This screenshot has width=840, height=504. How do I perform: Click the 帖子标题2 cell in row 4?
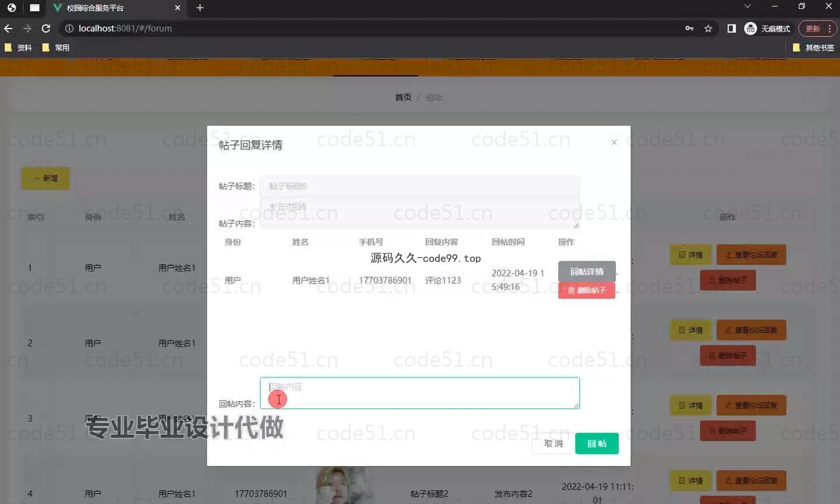[429, 494]
